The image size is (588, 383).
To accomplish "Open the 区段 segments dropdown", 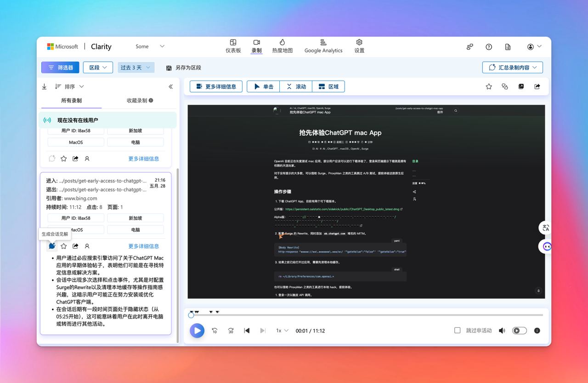I will [98, 68].
